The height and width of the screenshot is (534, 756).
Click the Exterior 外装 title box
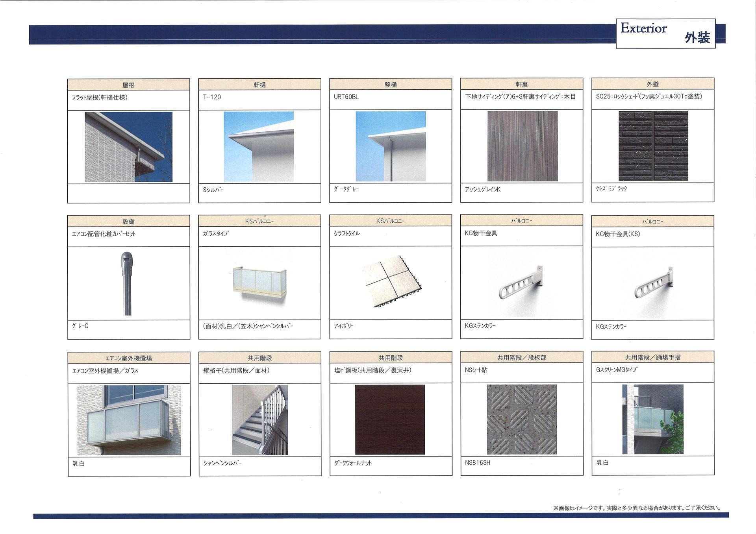coord(665,33)
